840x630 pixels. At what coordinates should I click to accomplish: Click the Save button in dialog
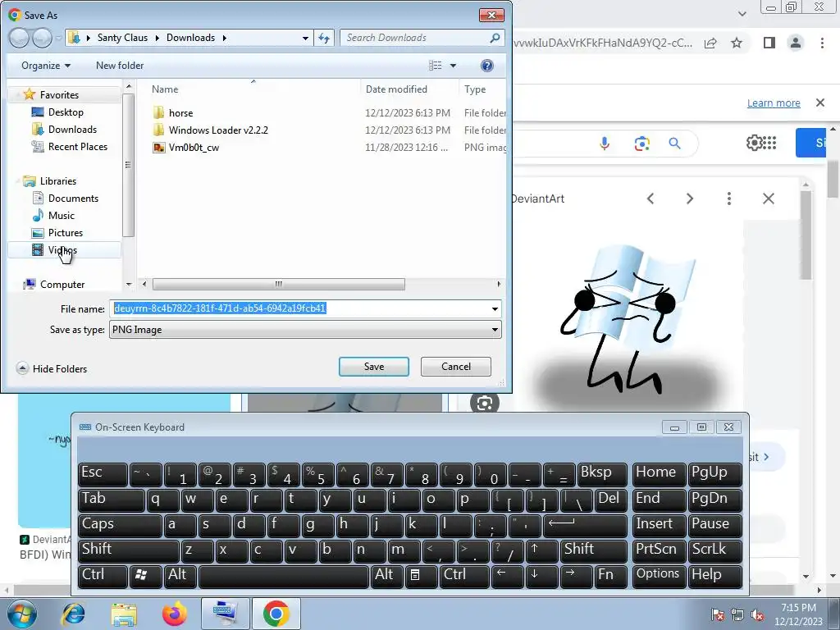374,367
